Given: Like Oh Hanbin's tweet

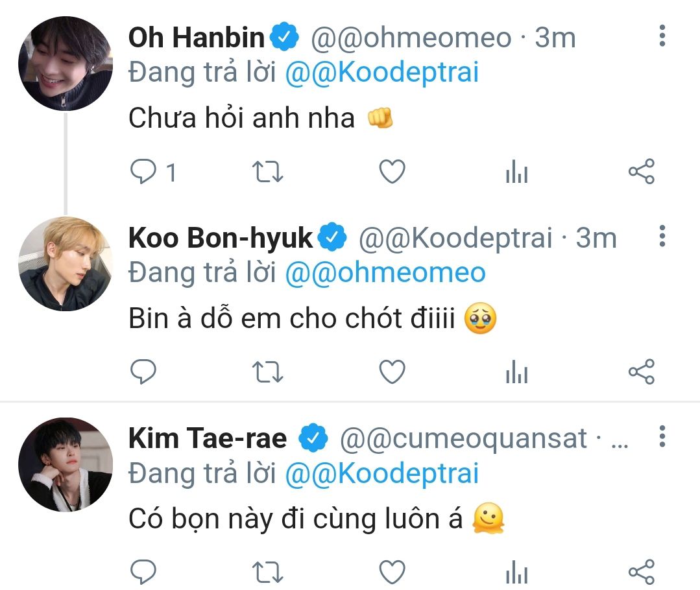Looking at the screenshot, I should 392,172.
